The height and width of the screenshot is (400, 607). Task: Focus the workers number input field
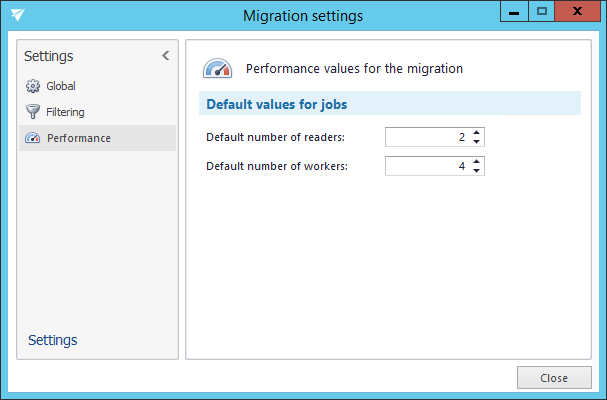(x=427, y=166)
